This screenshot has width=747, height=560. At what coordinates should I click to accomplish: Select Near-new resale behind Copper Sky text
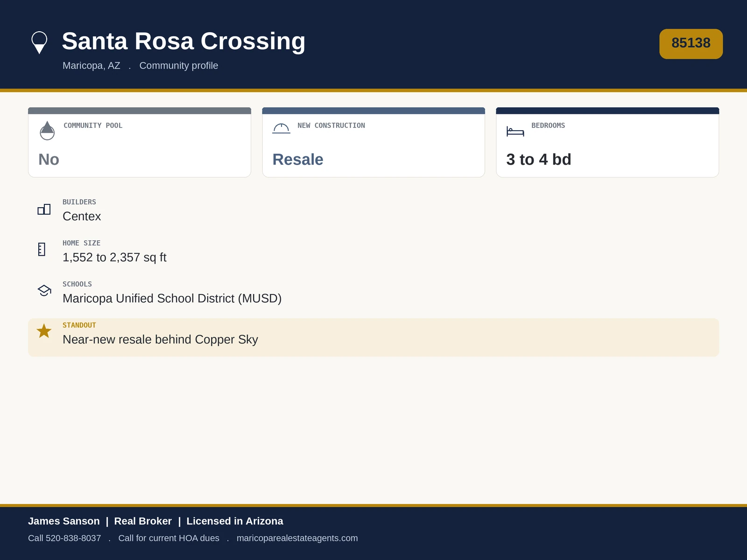click(160, 340)
